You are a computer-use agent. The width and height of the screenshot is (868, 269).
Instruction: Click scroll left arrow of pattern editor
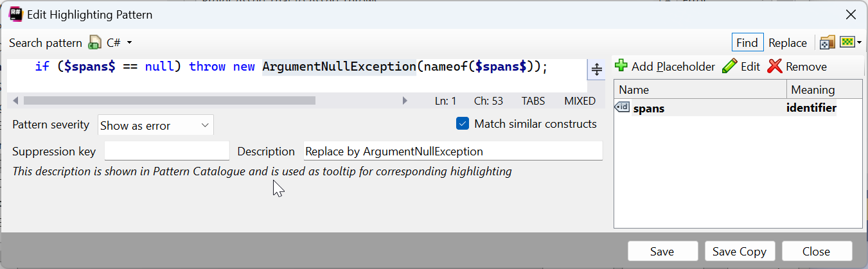click(15, 101)
